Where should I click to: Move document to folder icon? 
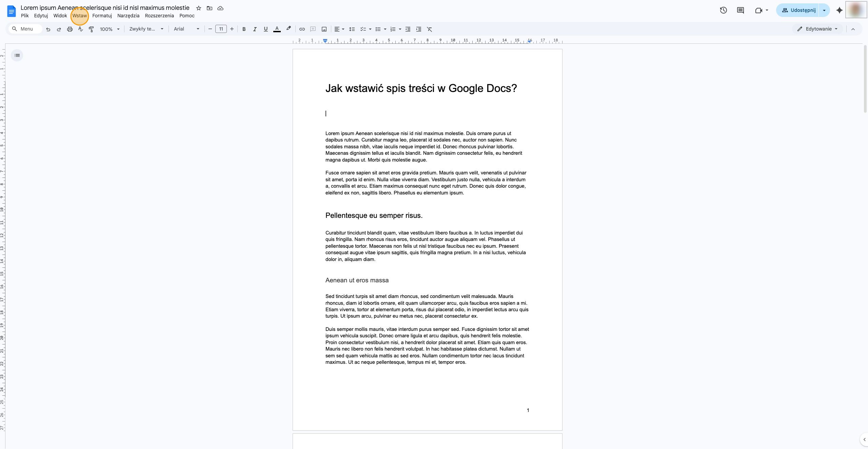(x=210, y=8)
